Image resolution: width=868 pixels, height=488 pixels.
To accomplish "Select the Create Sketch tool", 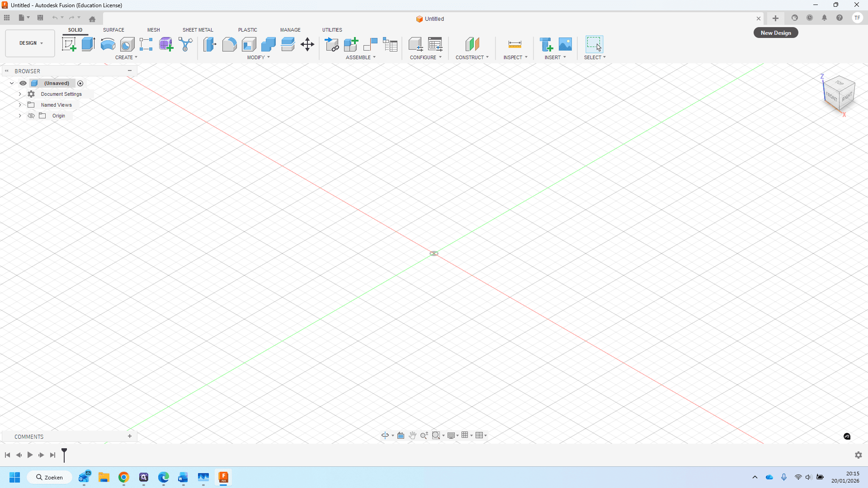I will point(69,44).
